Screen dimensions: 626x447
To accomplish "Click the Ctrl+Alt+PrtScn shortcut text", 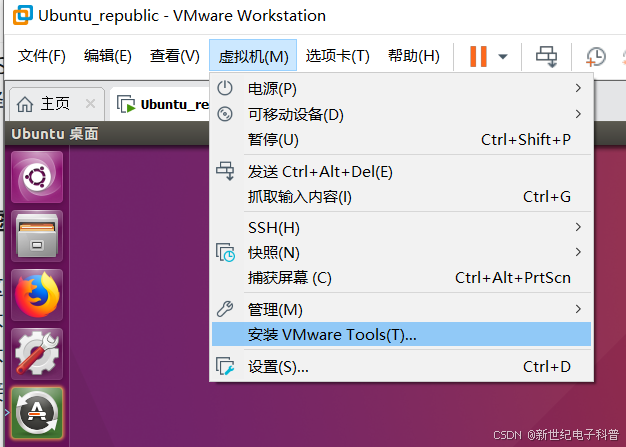I will [513, 278].
